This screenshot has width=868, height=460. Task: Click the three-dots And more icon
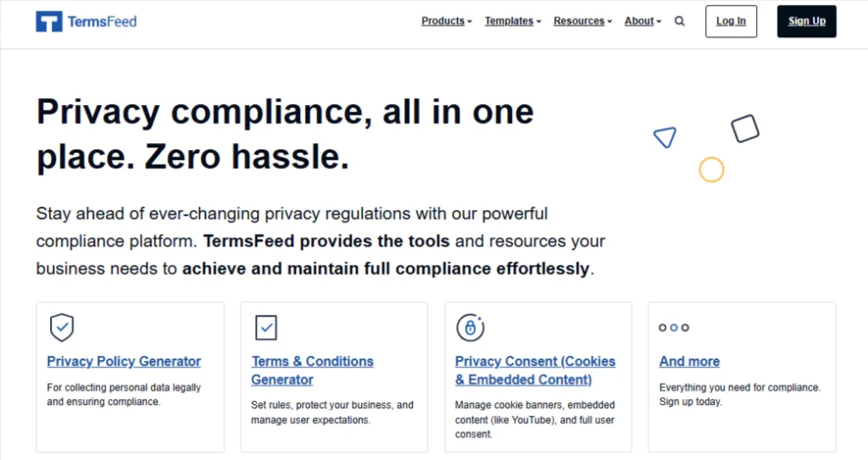pos(674,328)
